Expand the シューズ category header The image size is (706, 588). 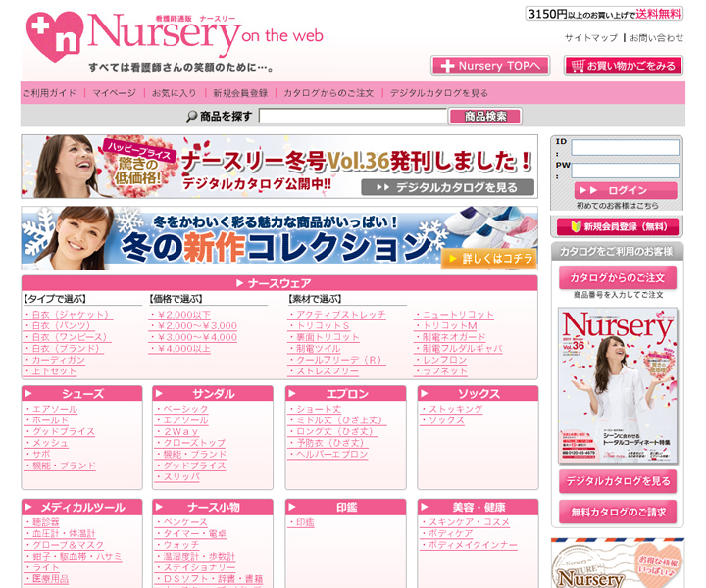tap(83, 394)
